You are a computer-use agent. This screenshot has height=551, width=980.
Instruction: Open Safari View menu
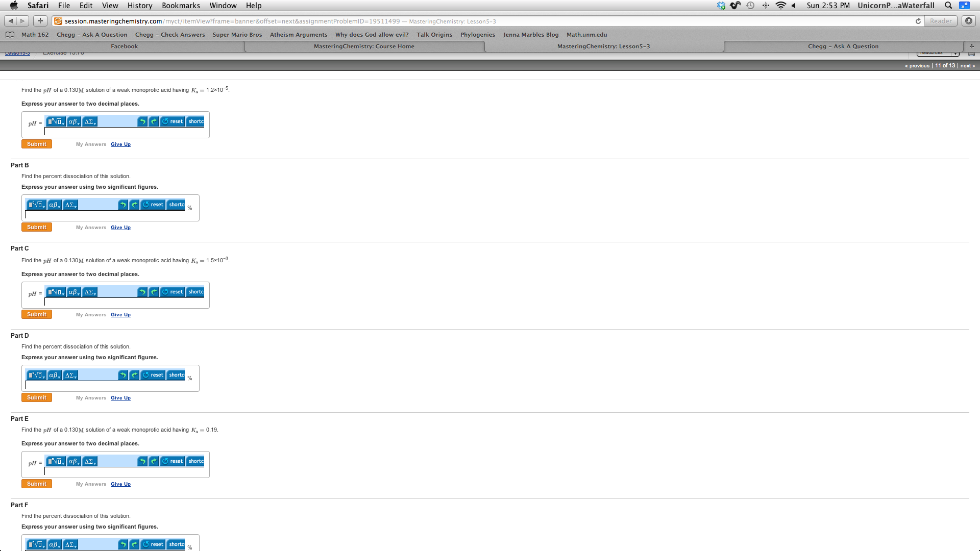tap(110, 6)
